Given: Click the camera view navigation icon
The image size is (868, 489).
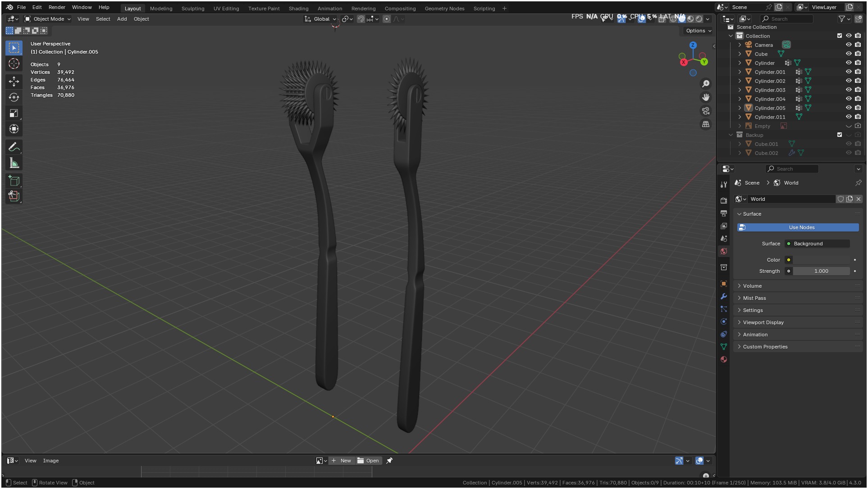Looking at the screenshot, I should pos(706,111).
